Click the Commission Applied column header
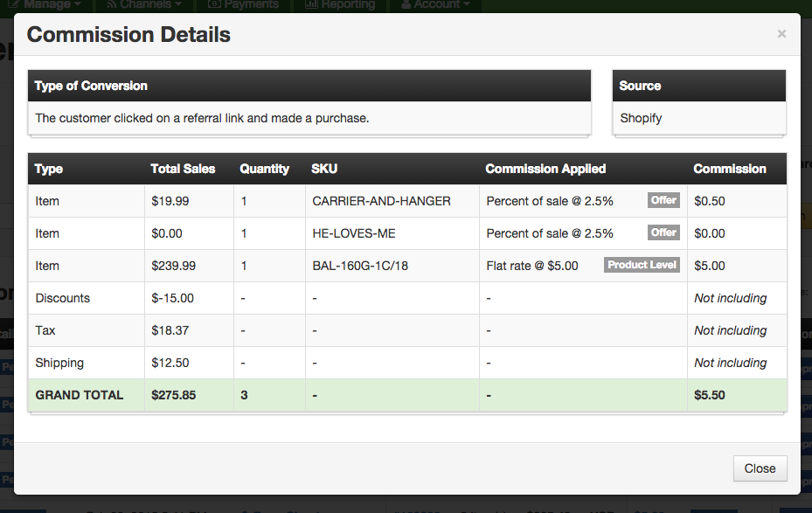This screenshot has width=812, height=513. [545, 169]
